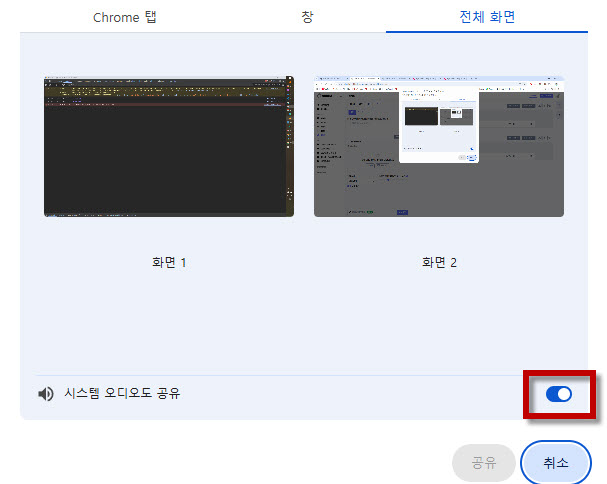Select the 화면 1 thumbnail preview
The image size is (607, 484).
tap(168, 146)
